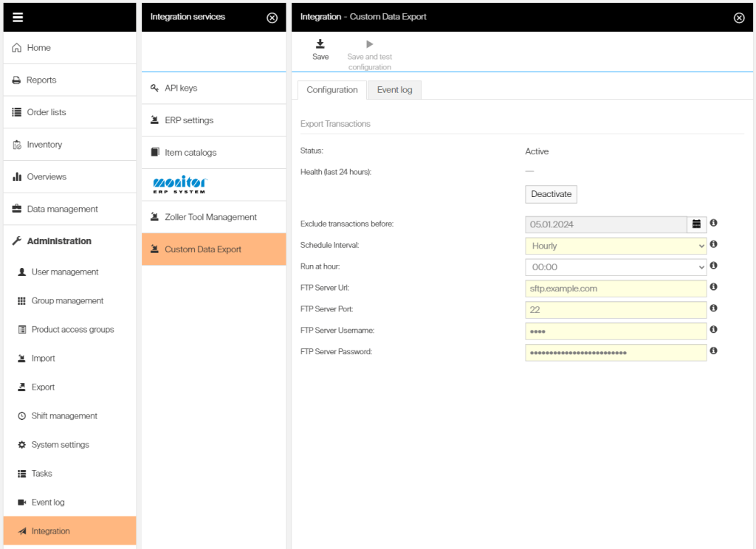Expand the Schedule Interval dropdown
Image resolution: width=756 pixels, height=549 pixels.
616,246
